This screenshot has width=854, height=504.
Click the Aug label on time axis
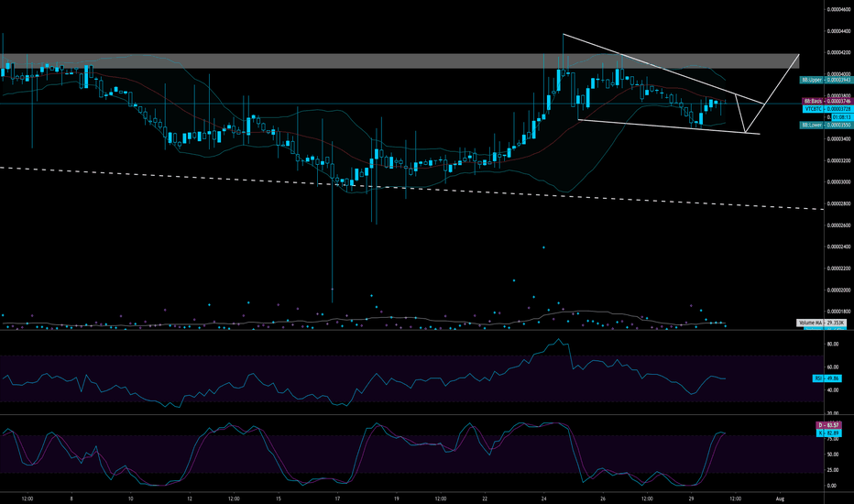[x=780, y=499]
